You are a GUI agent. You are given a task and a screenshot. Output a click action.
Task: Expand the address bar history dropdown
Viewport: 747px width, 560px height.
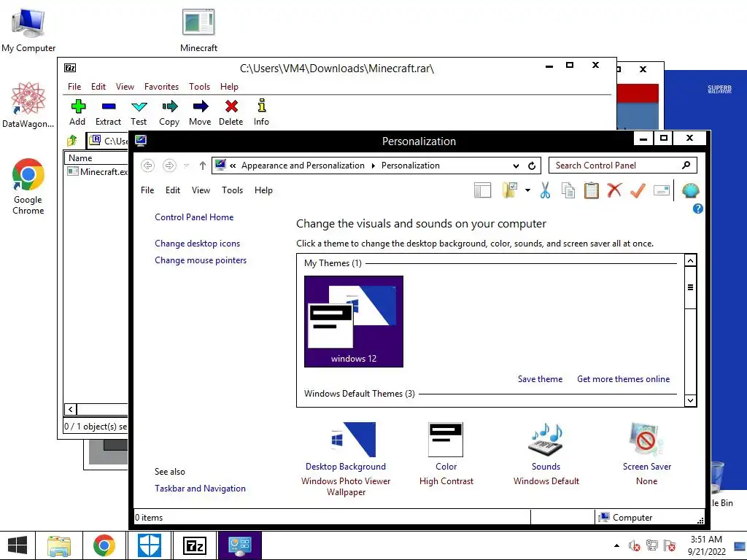click(516, 166)
